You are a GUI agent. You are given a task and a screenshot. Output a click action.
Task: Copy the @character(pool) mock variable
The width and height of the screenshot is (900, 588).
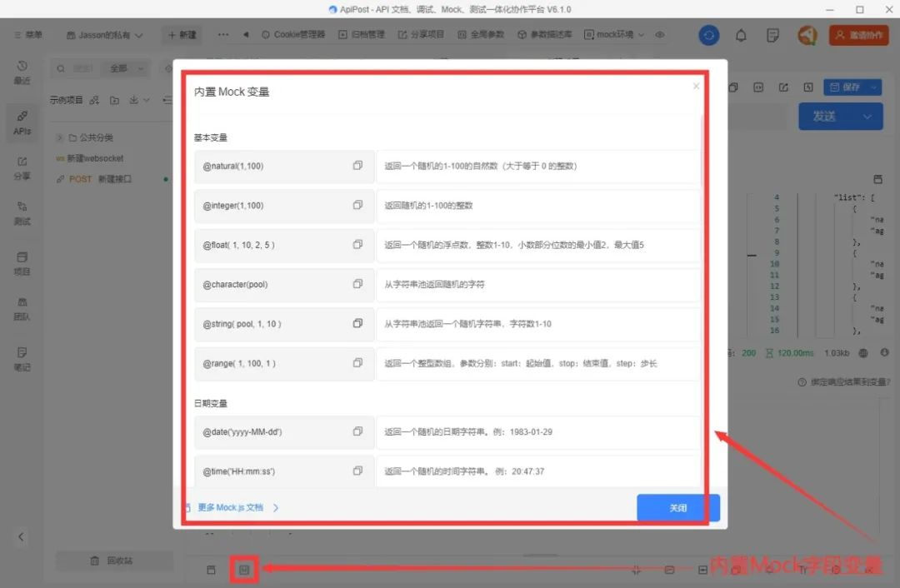point(357,284)
